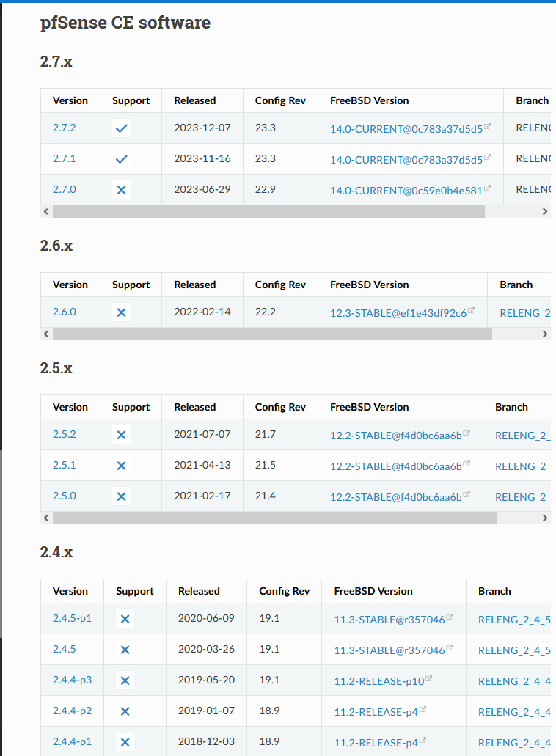Open FreeBSD 14.0-CURRENT link in 2.7.1 row

click(410, 160)
